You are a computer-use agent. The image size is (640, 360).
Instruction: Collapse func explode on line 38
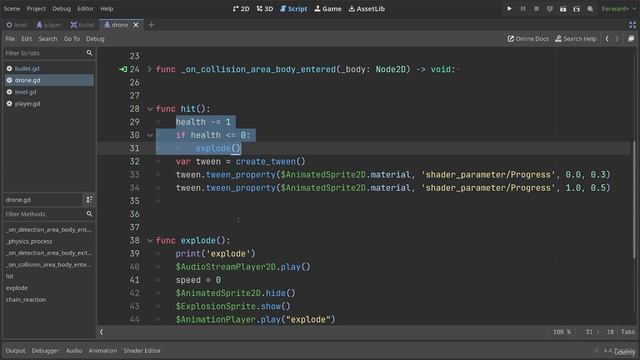[150, 240]
